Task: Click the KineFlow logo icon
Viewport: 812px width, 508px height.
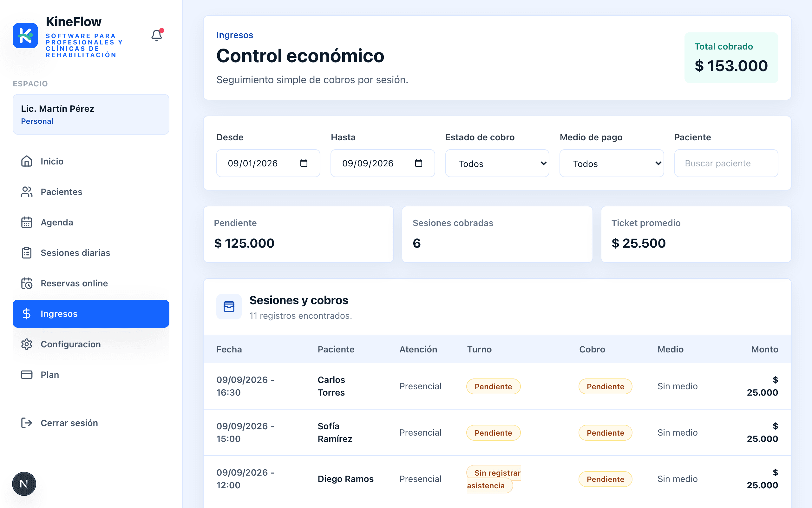Action: (x=25, y=36)
